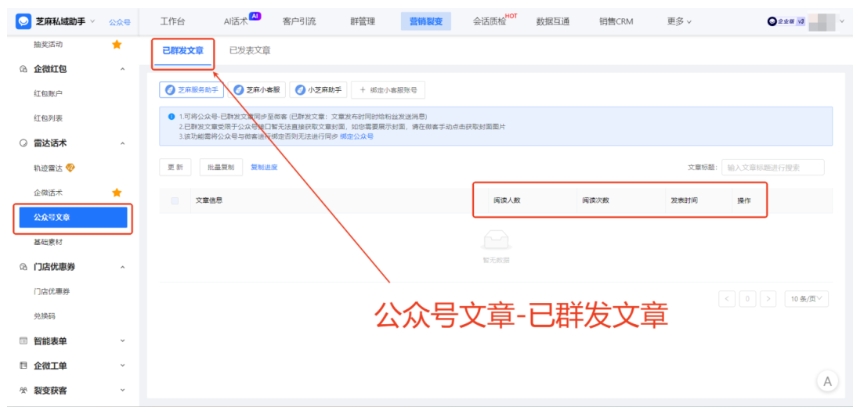Click the 芝麻私域助手 logo icon
Image resolution: width=864 pixels, height=414 pixels.
(x=23, y=22)
